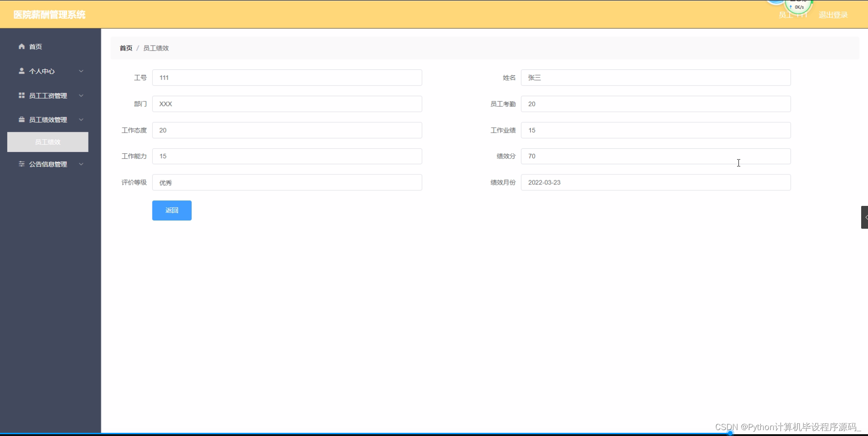Select the person icon for 个人中心

tap(21, 71)
